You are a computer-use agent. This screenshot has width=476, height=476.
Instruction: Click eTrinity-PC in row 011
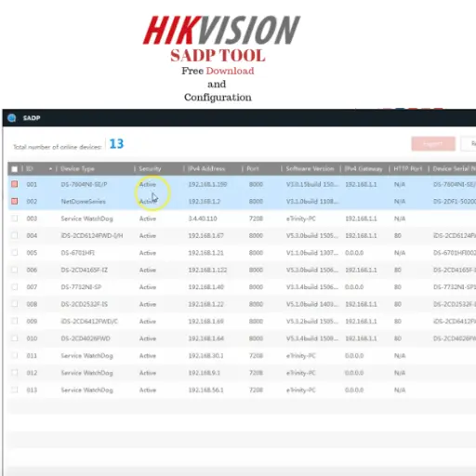300,356
